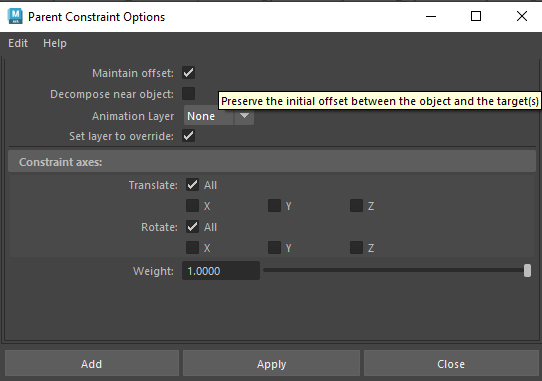Maximize the Parent Constraint Options window
Image resolution: width=542 pixels, height=381 pixels.
coord(476,16)
